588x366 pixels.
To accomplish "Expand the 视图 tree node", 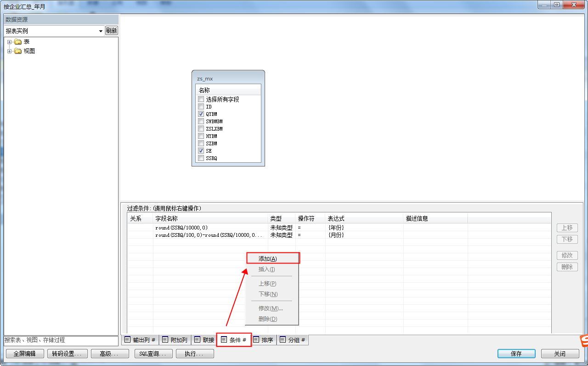I will pyautogui.click(x=9, y=51).
